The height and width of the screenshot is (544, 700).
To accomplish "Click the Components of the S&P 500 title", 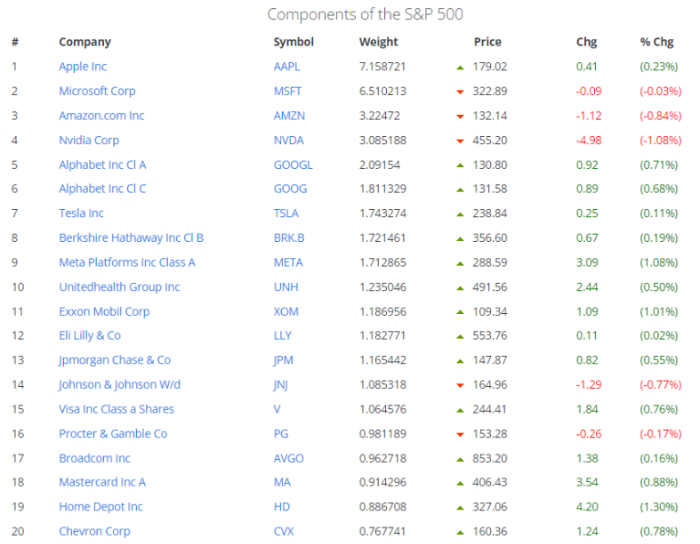I will pyautogui.click(x=365, y=14).
